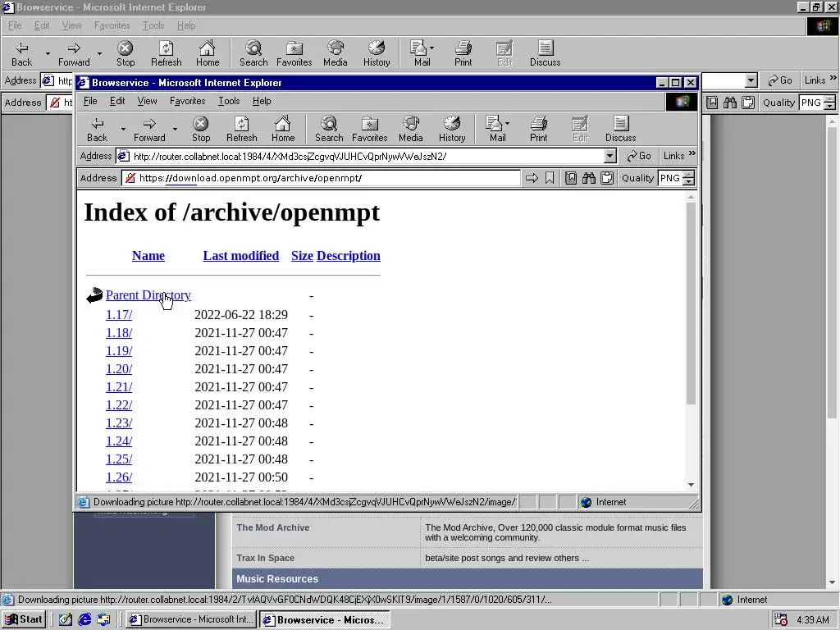
Task: Click Browservice URL field openmpt.org address
Action: pyautogui.click(x=322, y=178)
